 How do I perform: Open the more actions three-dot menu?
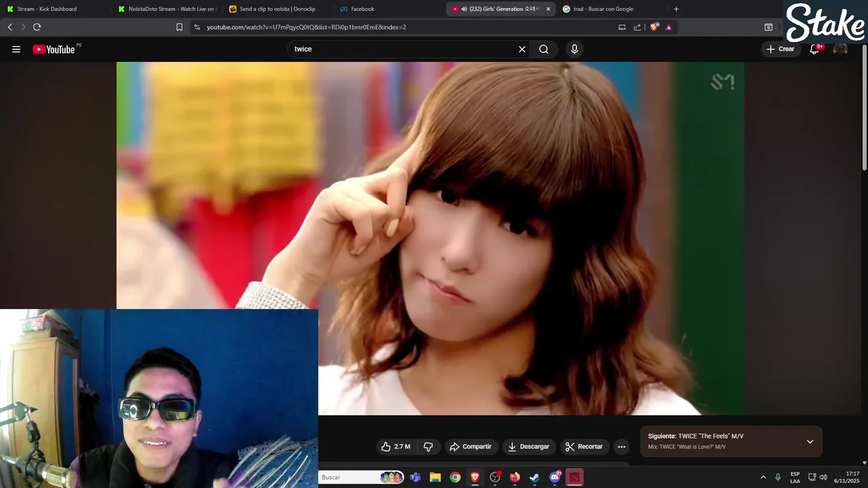point(621,447)
